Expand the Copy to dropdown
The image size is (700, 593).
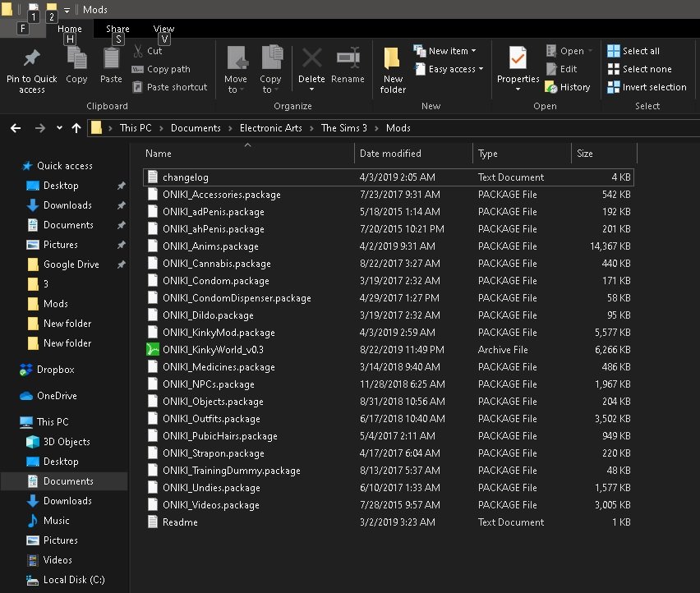coord(276,90)
